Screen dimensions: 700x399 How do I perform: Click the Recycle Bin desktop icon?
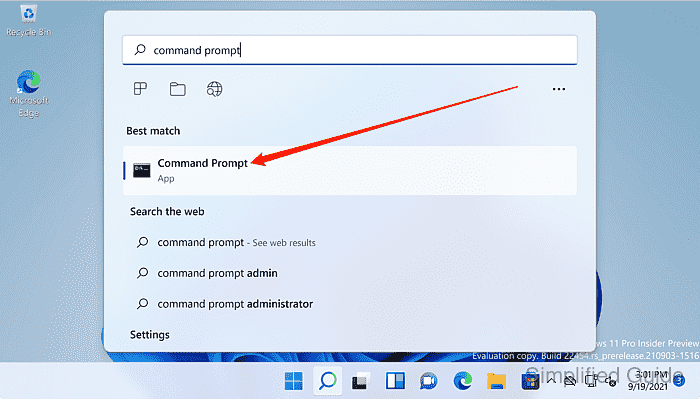coord(29,20)
